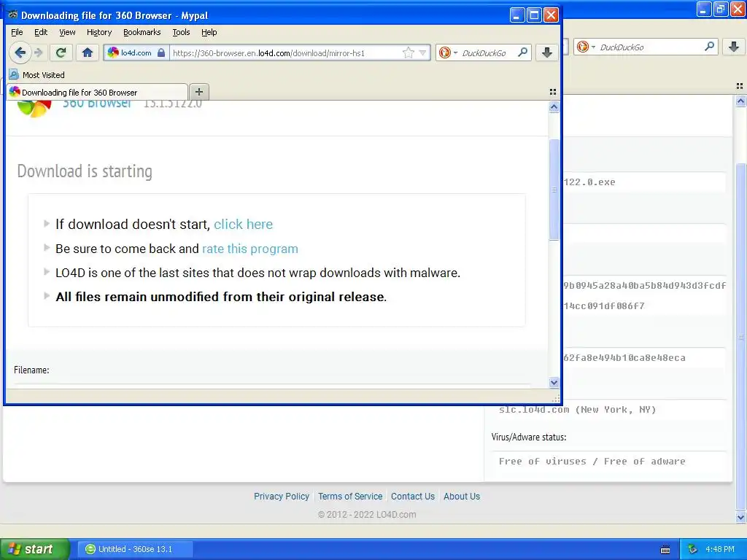Open the Bookmarks menu
This screenshot has height=560, width=747.
(142, 32)
